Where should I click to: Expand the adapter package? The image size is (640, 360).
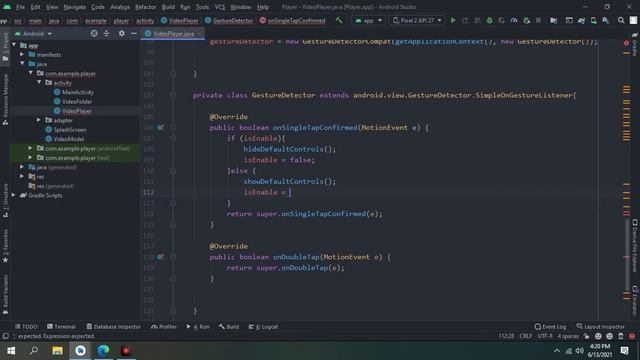click(x=39, y=120)
